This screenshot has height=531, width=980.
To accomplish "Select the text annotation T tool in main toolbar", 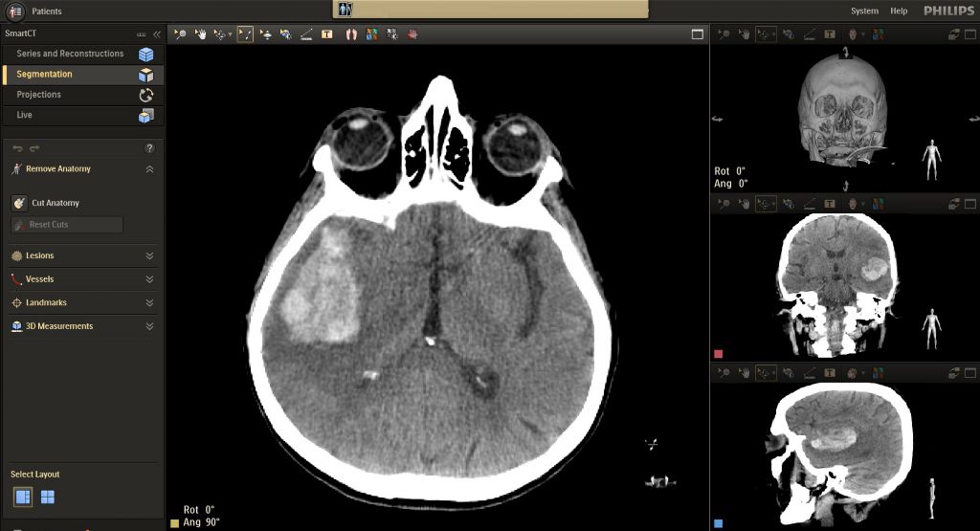I will [327, 34].
